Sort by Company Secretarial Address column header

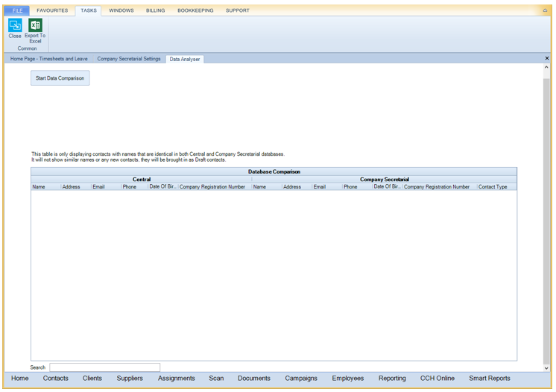(297, 187)
